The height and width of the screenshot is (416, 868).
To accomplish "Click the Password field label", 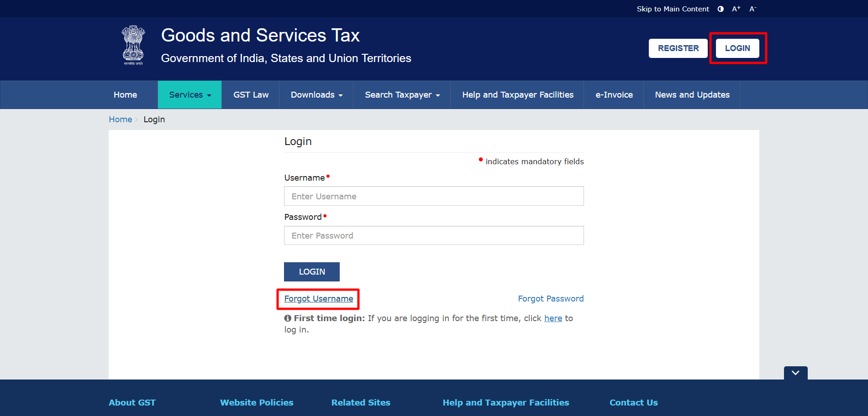I will [x=303, y=217].
